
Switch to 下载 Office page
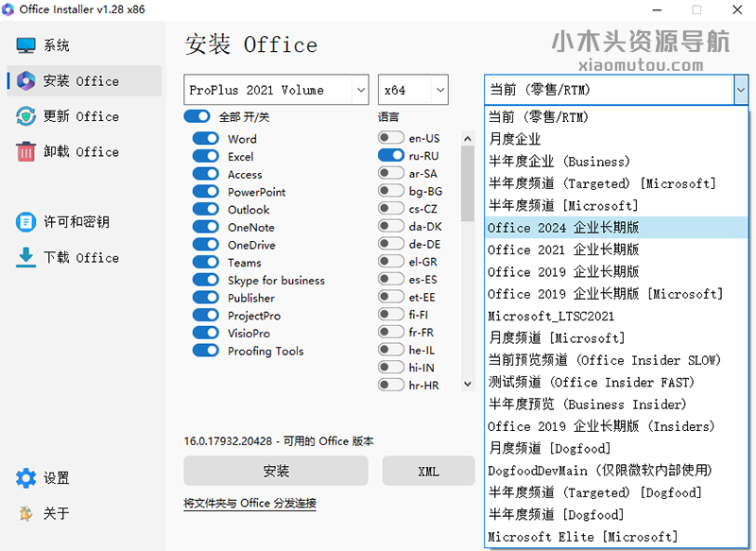click(x=84, y=257)
